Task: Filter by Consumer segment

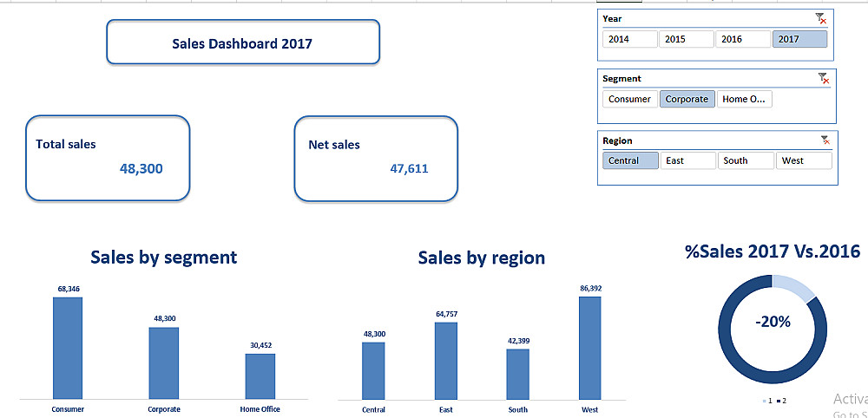Action: tap(630, 99)
